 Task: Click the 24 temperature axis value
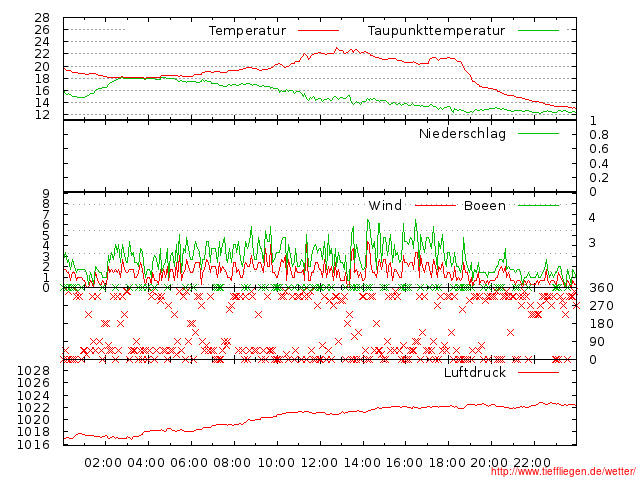(x=42, y=42)
